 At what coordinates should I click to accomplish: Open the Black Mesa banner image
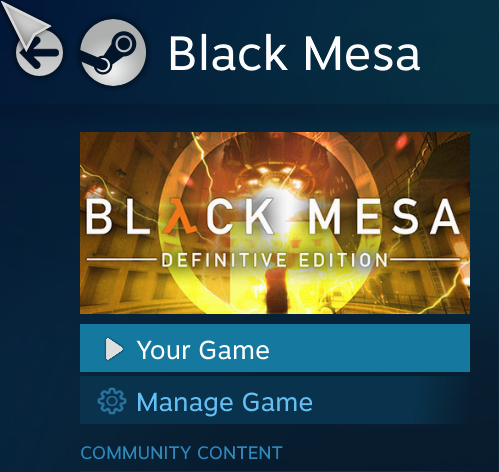click(x=275, y=223)
